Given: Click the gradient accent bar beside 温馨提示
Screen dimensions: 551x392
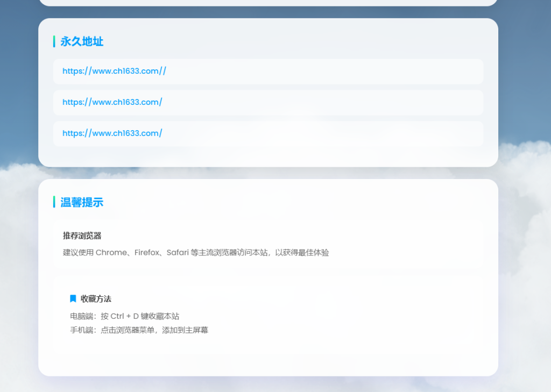Looking at the screenshot, I should (x=54, y=202).
